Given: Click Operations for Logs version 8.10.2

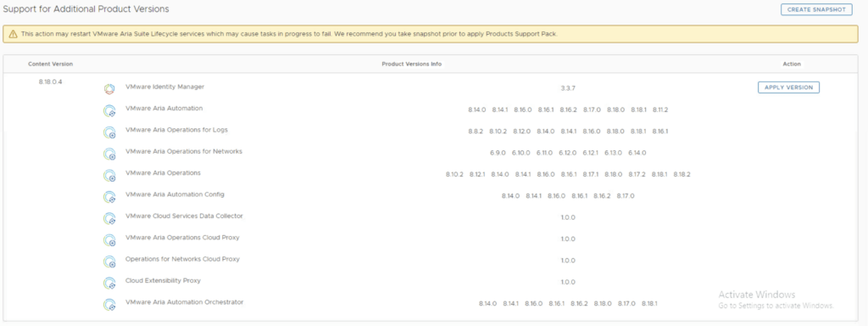Looking at the screenshot, I should (x=498, y=132).
